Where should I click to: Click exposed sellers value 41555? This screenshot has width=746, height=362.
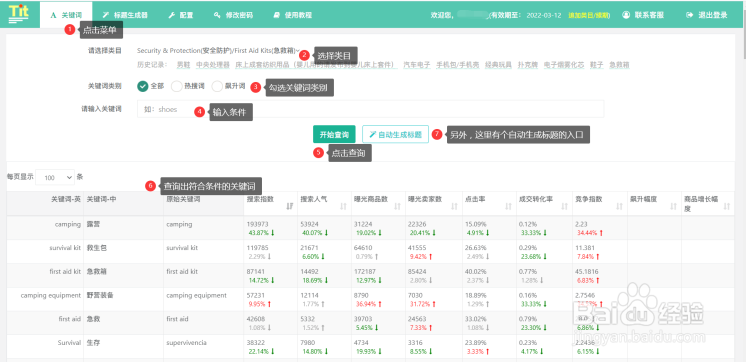coord(417,248)
